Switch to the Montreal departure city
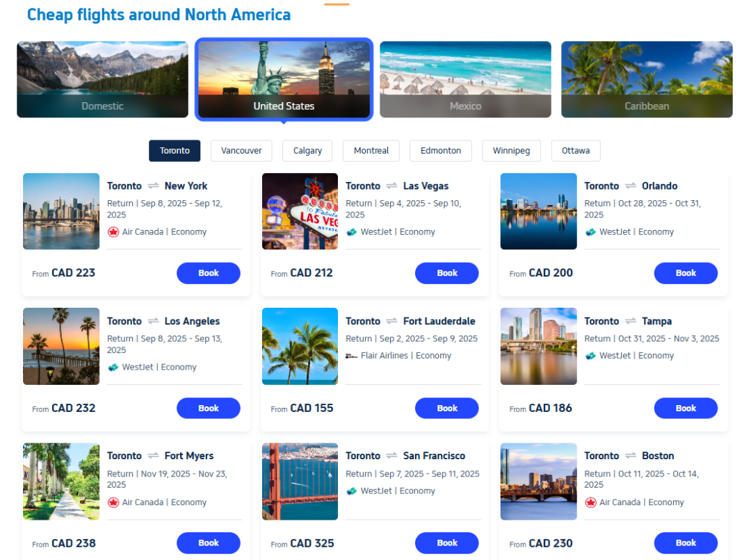The width and height of the screenshot is (751, 560). point(371,151)
